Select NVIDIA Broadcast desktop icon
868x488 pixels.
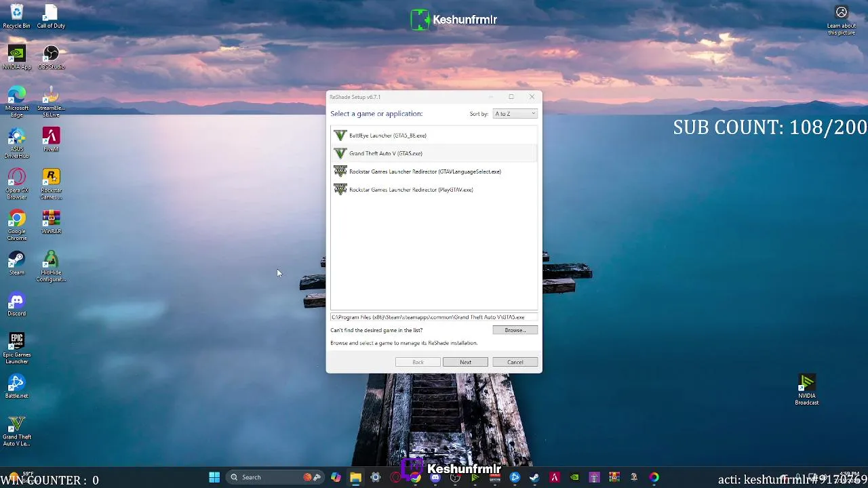click(806, 390)
